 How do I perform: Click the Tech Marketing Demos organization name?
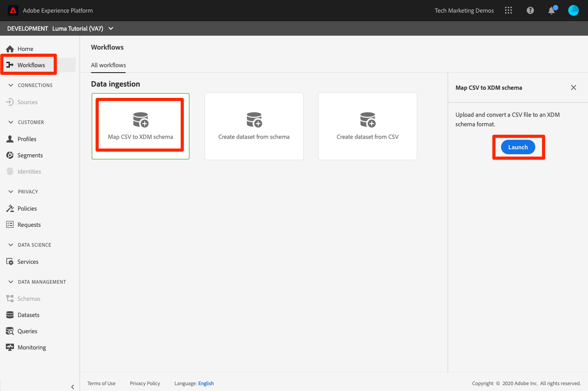tap(464, 10)
